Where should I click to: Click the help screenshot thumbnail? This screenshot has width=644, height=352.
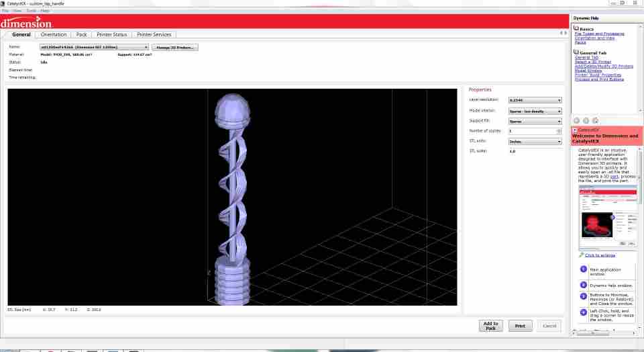tap(608, 218)
